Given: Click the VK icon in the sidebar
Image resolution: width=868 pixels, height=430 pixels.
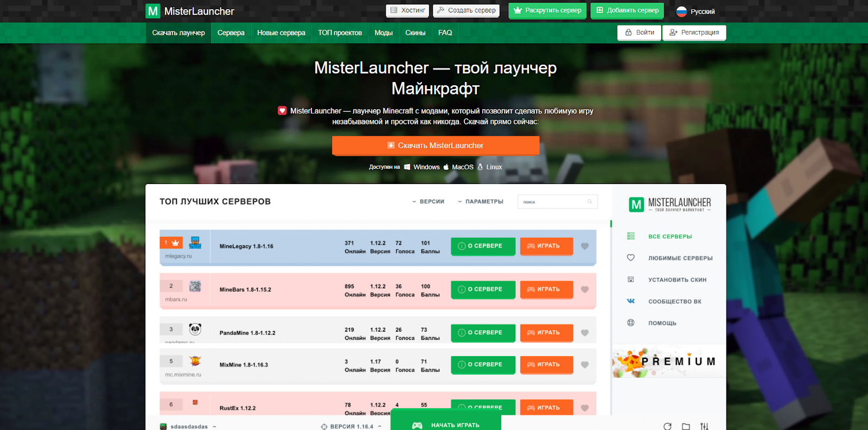Looking at the screenshot, I should [x=630, y=301].
